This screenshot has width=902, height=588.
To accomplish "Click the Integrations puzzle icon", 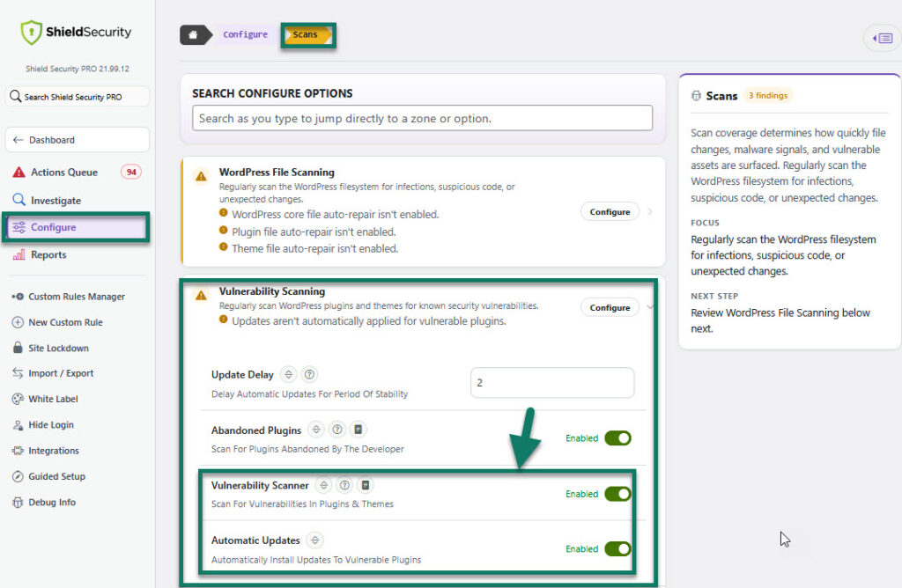I will coord(18,450).
